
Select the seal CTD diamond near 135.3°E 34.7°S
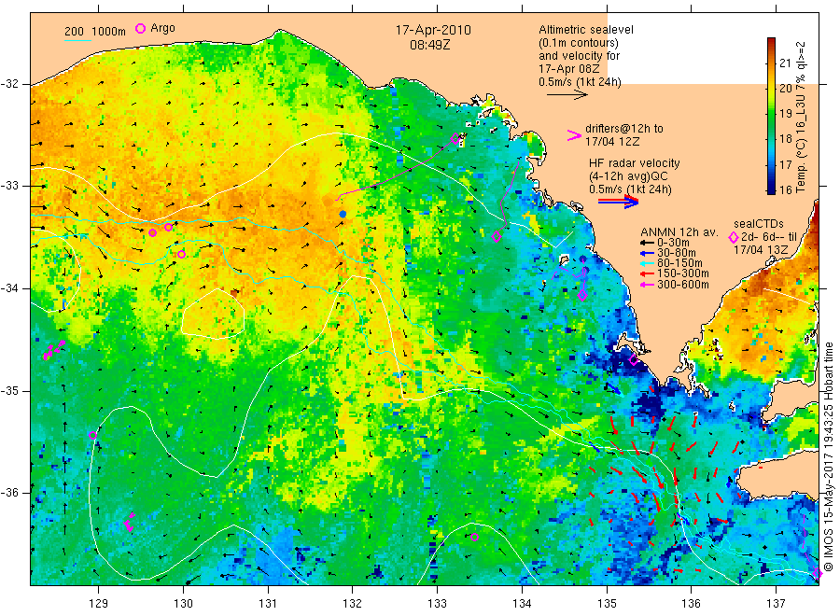[x=634, y=360]
